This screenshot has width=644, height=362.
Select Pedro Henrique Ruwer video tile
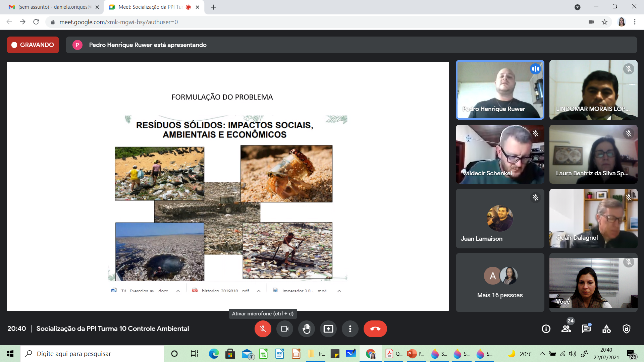[x=500, y=90]
